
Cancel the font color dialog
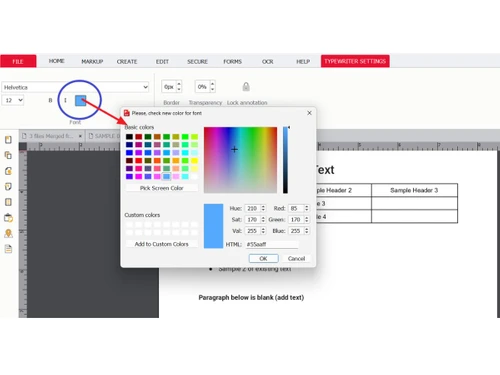[x=296, y=258]
